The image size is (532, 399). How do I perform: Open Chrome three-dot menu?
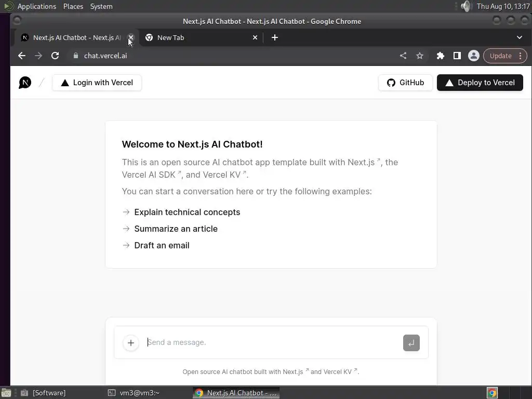(521, 56)
